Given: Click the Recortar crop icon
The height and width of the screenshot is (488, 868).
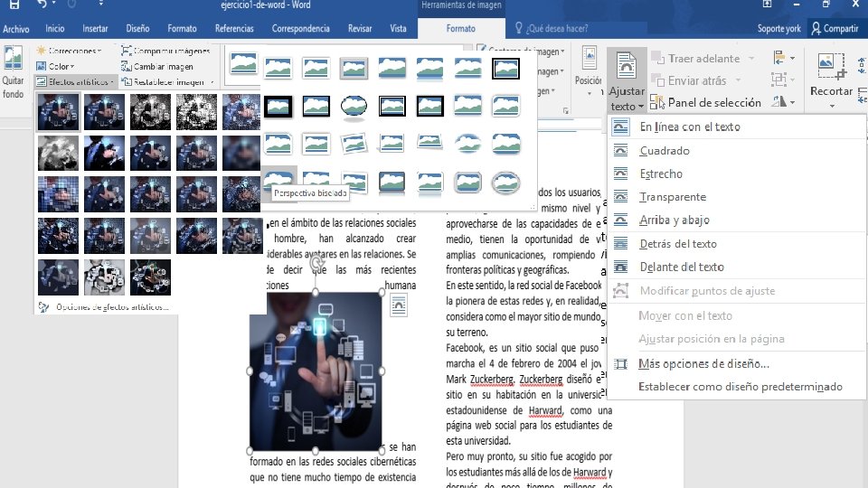Looking at the screenshot, I should click(x=831, y=67).
